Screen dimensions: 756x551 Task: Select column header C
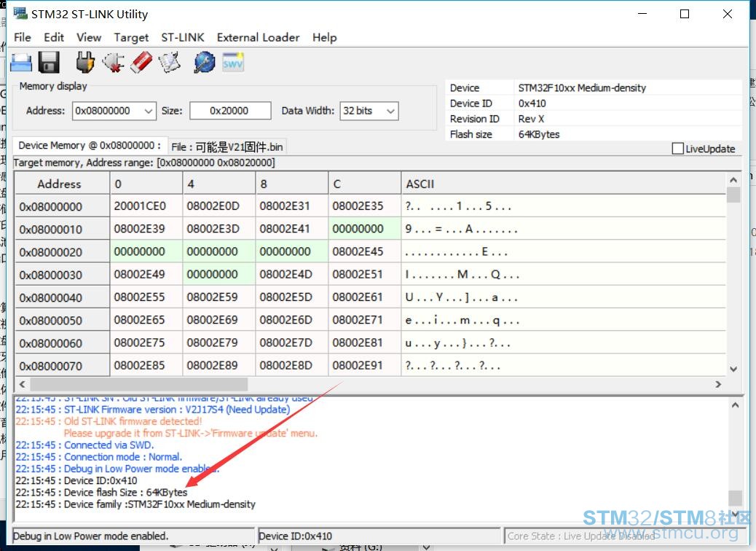(364, 184)
